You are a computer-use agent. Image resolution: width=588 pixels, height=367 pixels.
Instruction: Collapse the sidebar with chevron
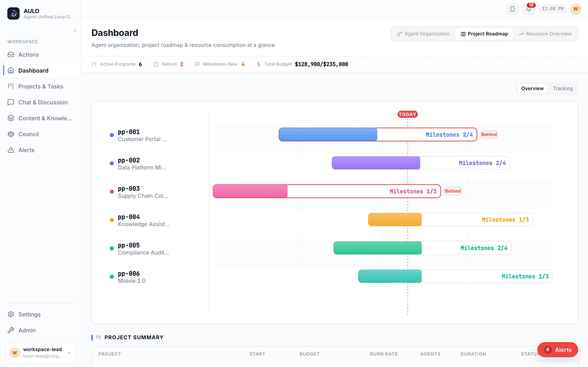click(x=75, y=31)
